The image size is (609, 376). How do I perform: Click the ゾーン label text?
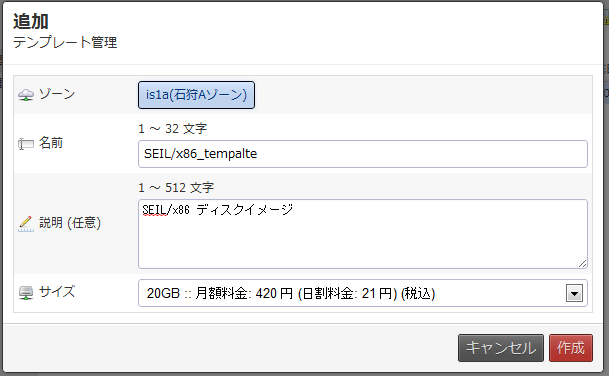57,94
